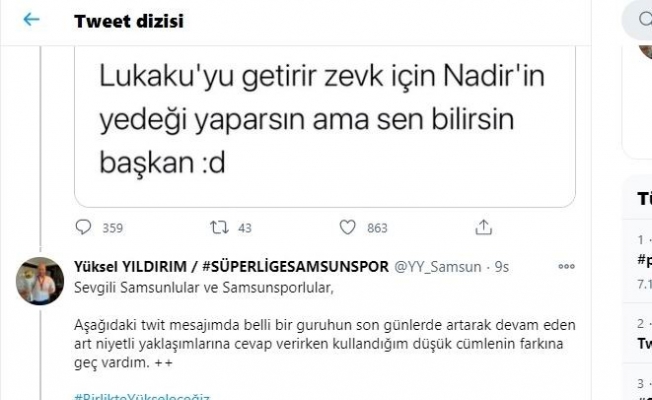Open the first trending topic
This screenshot has height=400, width=652.
click(x=644, y=260)
